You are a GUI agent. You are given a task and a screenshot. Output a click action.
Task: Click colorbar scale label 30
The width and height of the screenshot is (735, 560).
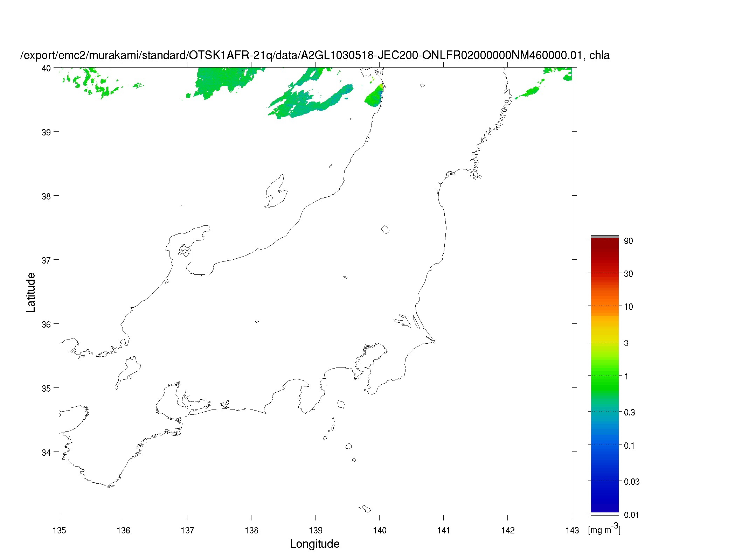[629, 274]
